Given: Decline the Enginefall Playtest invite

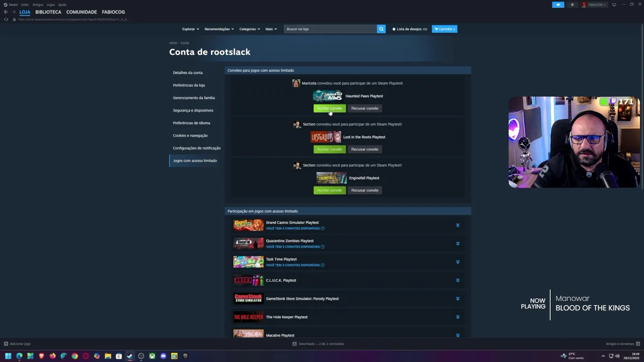Looking at the screenshot, I should pos(365,190).
